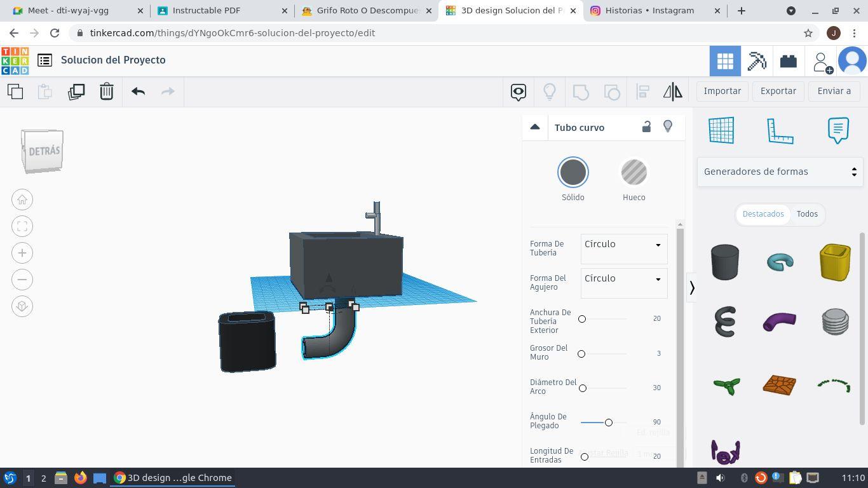
Task: Click the Mirror flip icon
Action: coord(673,91)
